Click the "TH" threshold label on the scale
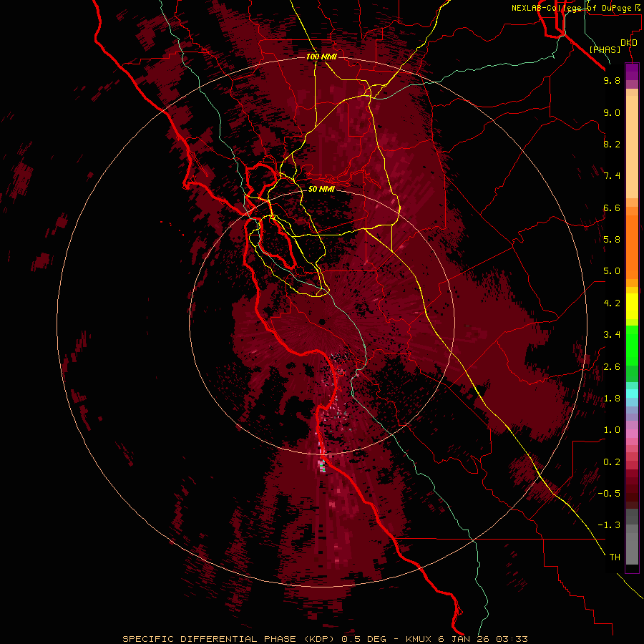Image resolution: width=644 pixels, height=644 pixels. click(x=615, y=557)
